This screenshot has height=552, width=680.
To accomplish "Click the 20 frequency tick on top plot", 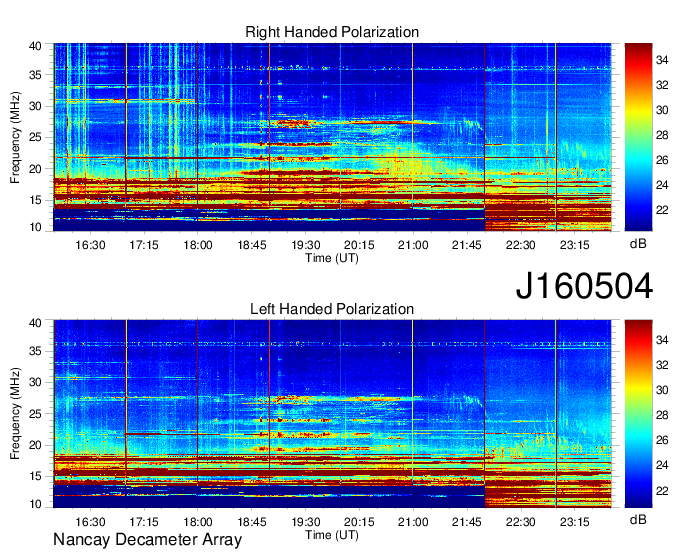I will pos(35,169).
